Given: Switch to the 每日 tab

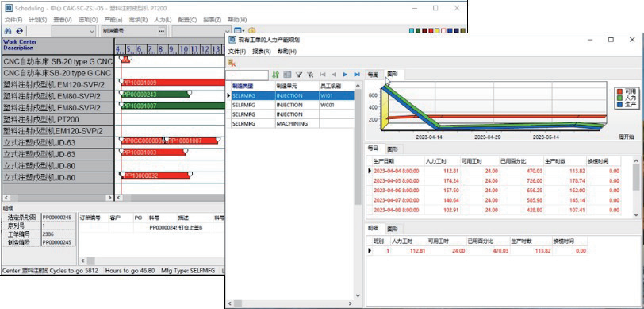Looking at the screenshot, I should [374, 149].
